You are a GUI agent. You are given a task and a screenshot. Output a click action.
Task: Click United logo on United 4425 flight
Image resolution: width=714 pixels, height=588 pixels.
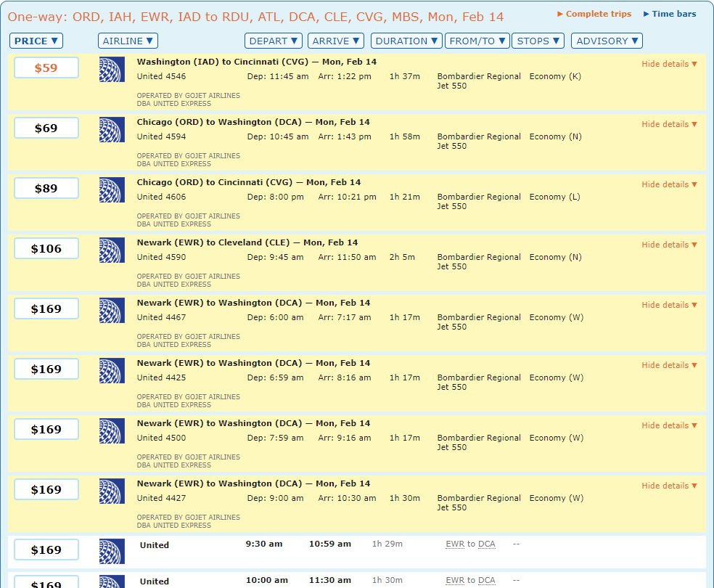(x=112, y=371)
